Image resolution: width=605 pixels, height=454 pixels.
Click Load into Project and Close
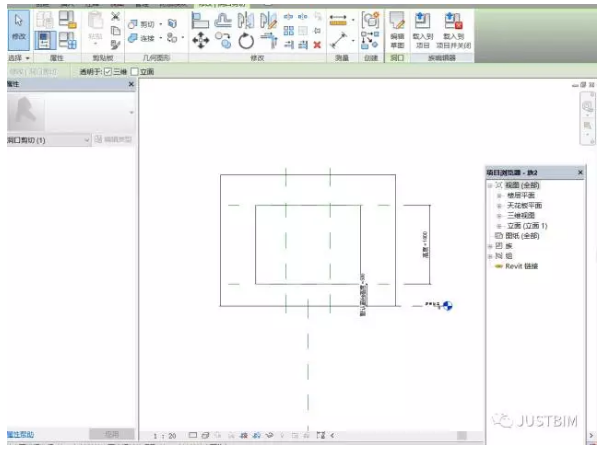(x=453, y=30)
